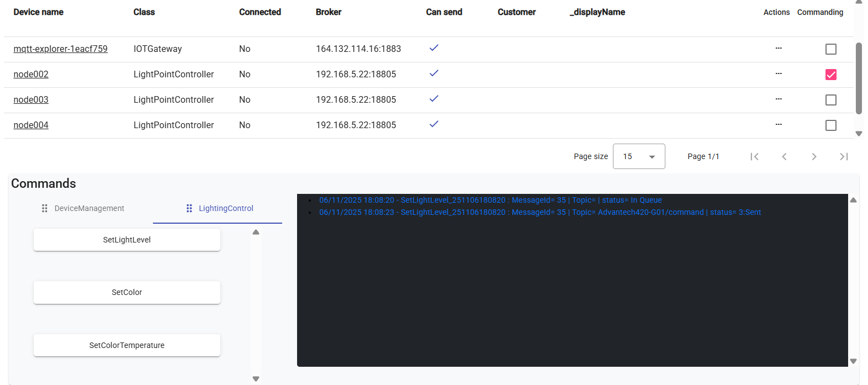Screen dimensions: 868x385
Task: Select the LightingControl tab
Action: pyautogui.click(x=219, y=208)
